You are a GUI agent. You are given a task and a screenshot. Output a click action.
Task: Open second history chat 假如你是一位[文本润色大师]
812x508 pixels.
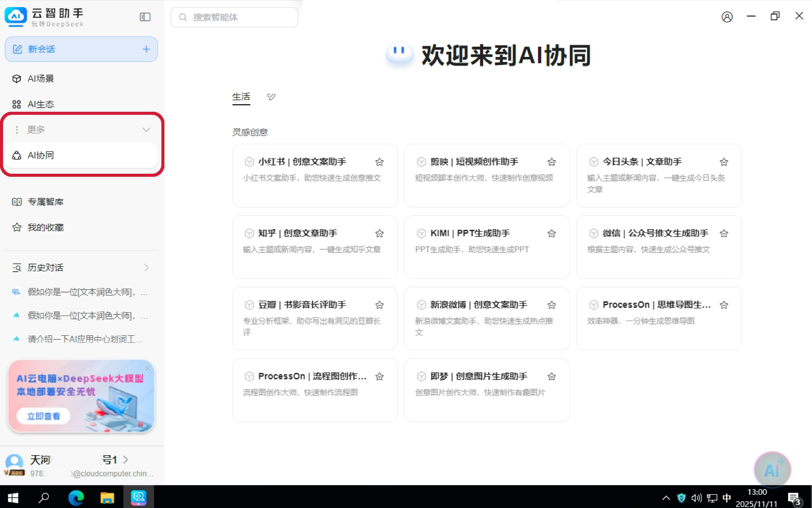(81, 315)
